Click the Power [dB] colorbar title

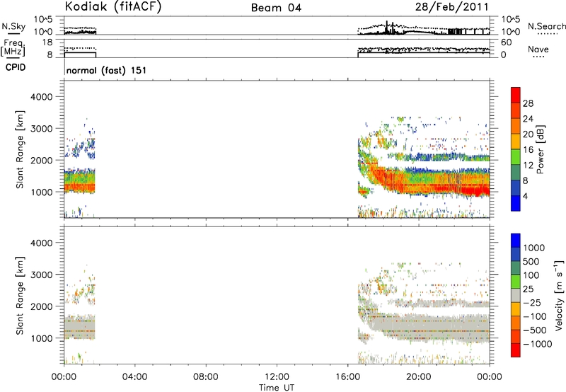pyautogui.click(x=541, y=149)
